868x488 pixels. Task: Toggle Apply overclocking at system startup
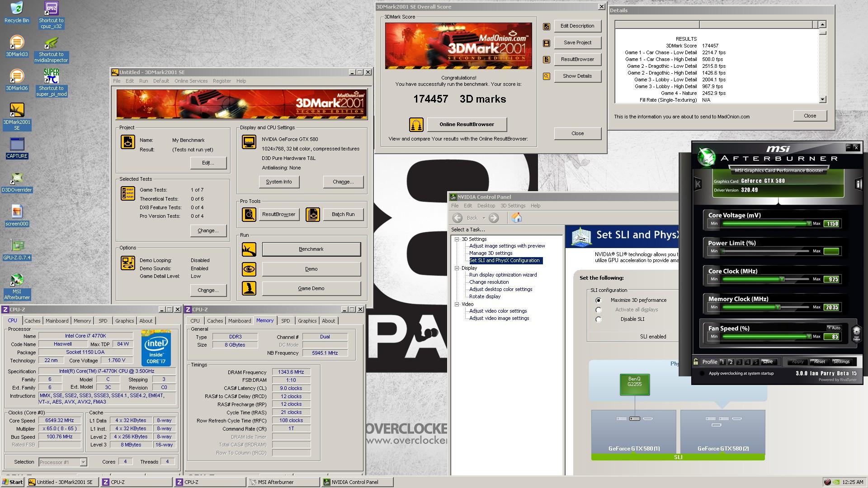coord(702,374)
